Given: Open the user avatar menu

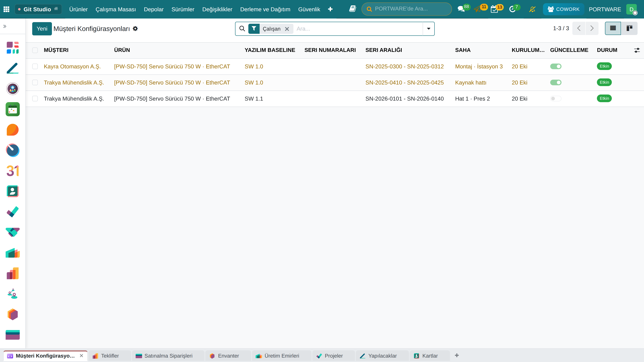Looking at the screenshot, I should click(632, 9).
